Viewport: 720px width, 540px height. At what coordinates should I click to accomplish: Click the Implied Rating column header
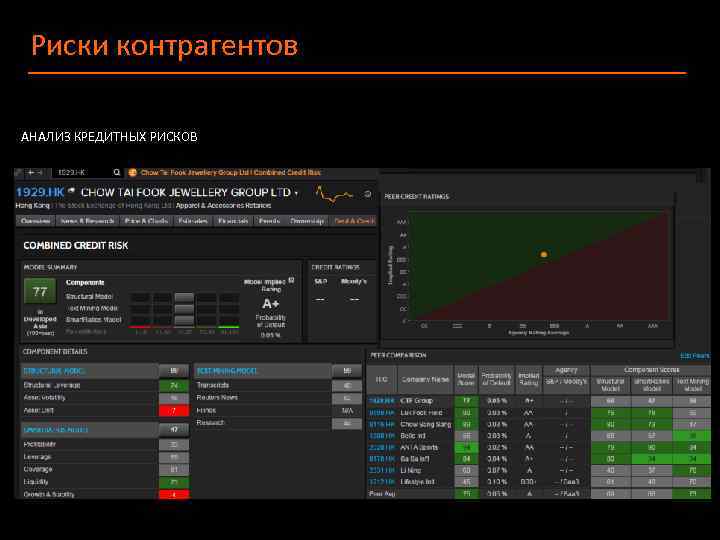click(x=529, y=379)
